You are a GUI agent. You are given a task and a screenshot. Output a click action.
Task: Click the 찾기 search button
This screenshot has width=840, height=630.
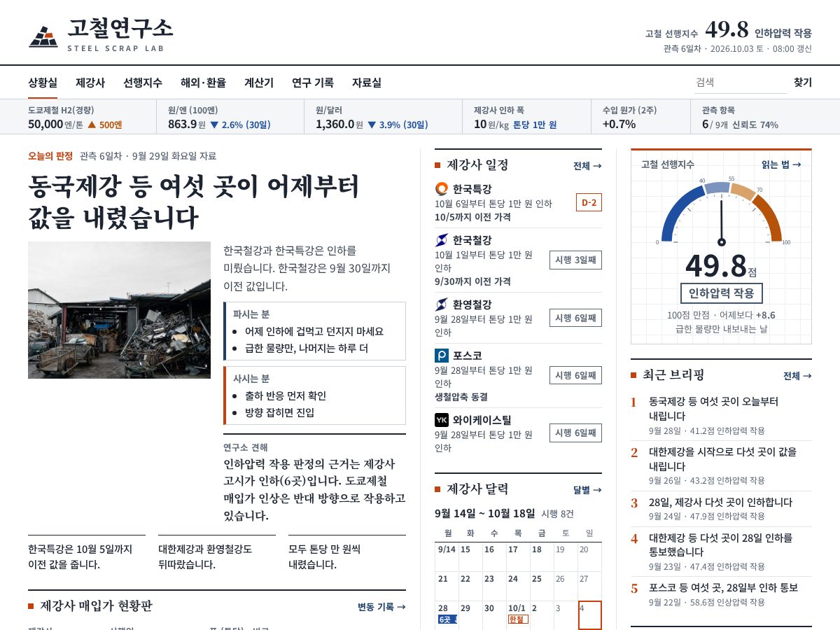coord(803,83)
